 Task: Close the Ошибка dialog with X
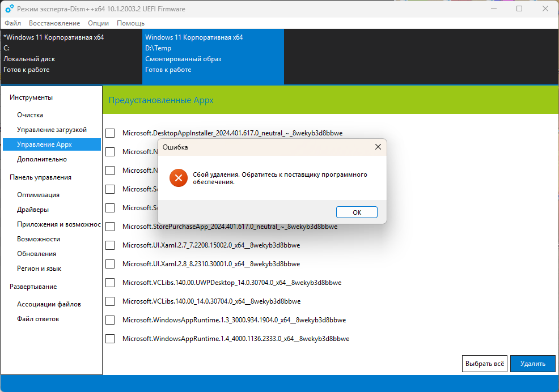pos(378,147)
